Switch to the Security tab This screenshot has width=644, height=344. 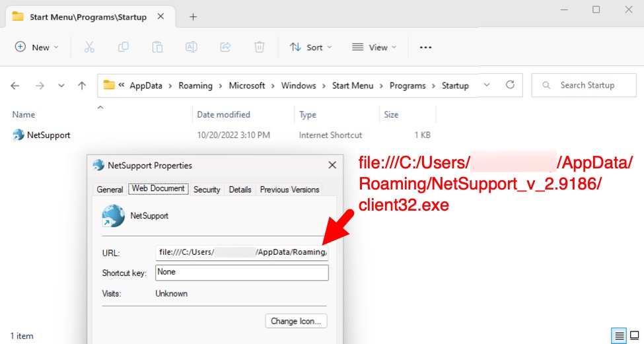click(206, 189)
